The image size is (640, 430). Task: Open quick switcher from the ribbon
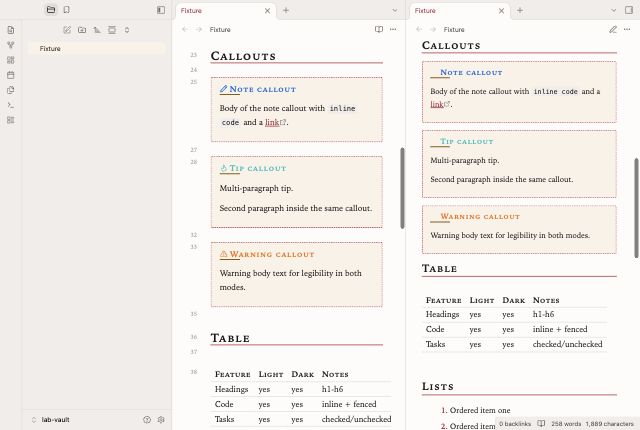pyautogui.click(x=11, y=30)
